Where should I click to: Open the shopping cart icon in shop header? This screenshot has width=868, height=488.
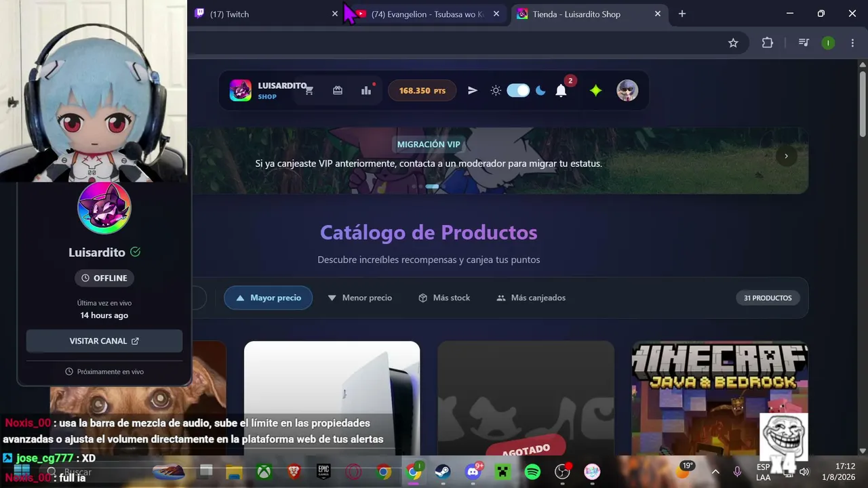309,91
